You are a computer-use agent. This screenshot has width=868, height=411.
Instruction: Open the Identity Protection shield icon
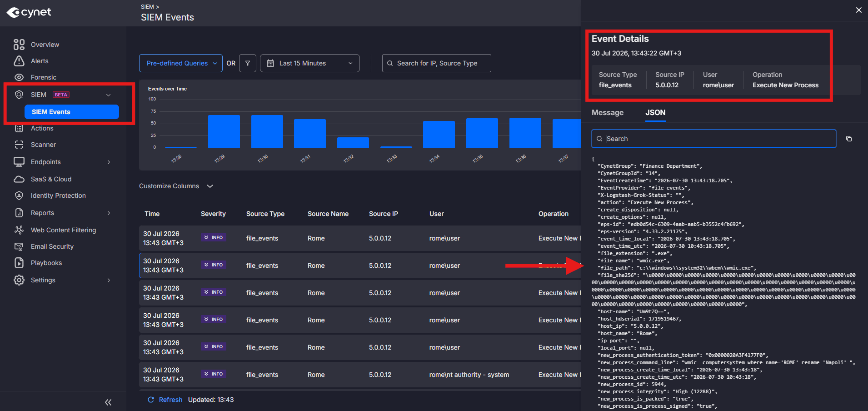coord(19,195)
